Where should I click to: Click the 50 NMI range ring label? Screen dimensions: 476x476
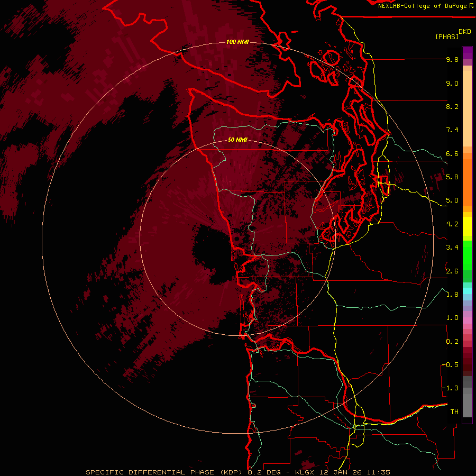(237, 140)
